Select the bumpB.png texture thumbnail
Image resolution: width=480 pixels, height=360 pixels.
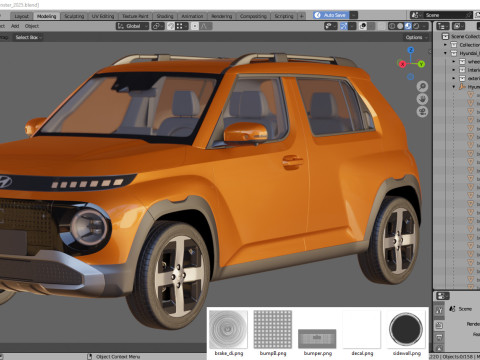[x=273, y=329]
